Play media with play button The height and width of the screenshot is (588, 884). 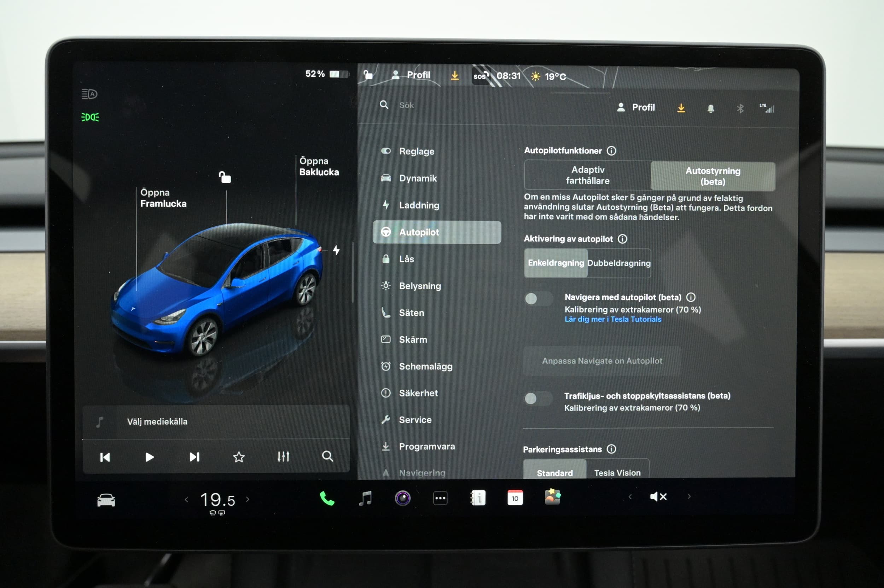[x=149, y=457]
